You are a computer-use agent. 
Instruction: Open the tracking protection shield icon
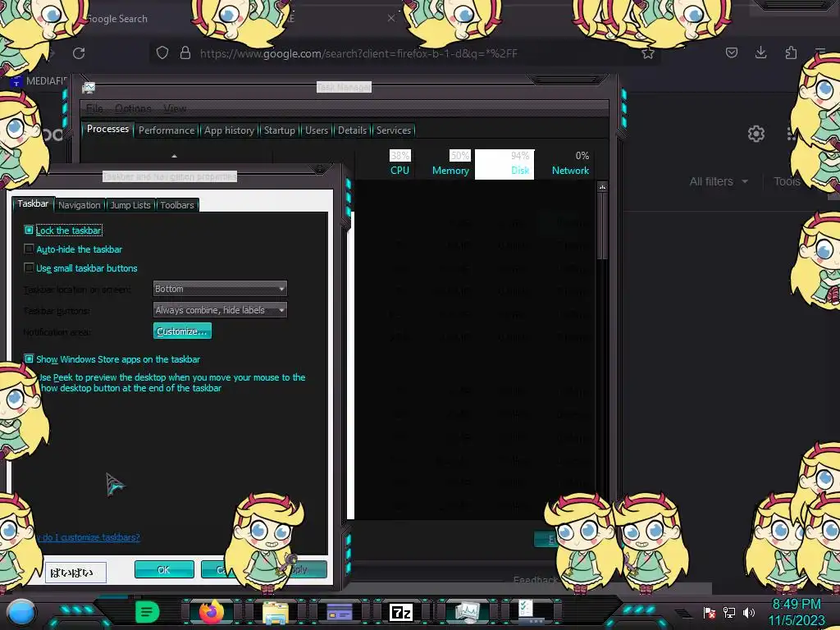(x=162, y=52)
